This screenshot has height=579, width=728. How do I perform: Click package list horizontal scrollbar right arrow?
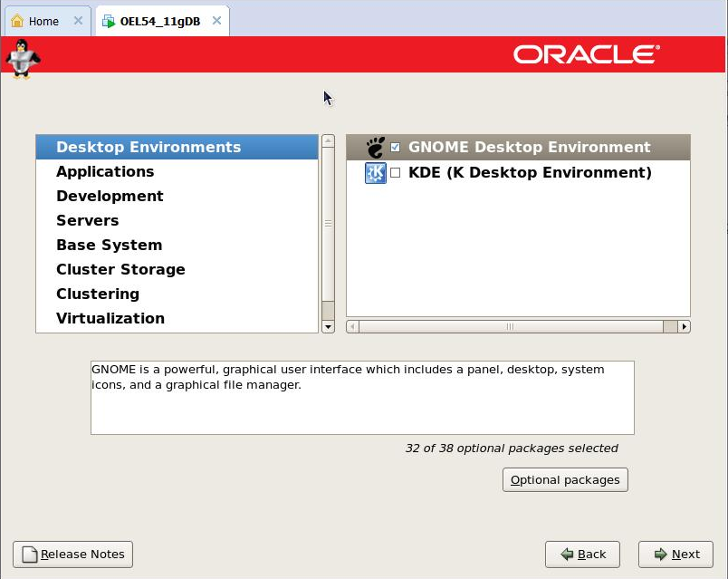pyautogui.click(x=684, y=327)
